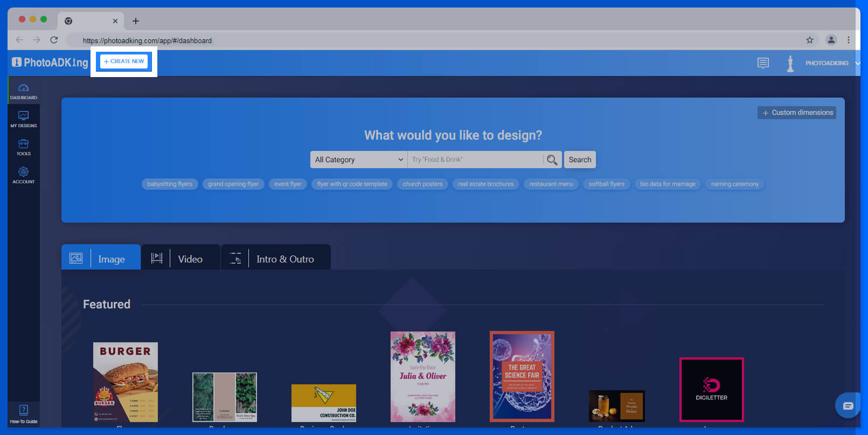
Task: Expand the All Category dropdown
Action: pos(358,160)
